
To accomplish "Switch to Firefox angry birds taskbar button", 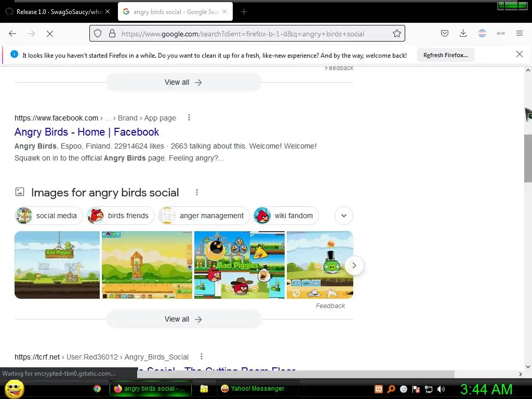I will coord(150,389).
